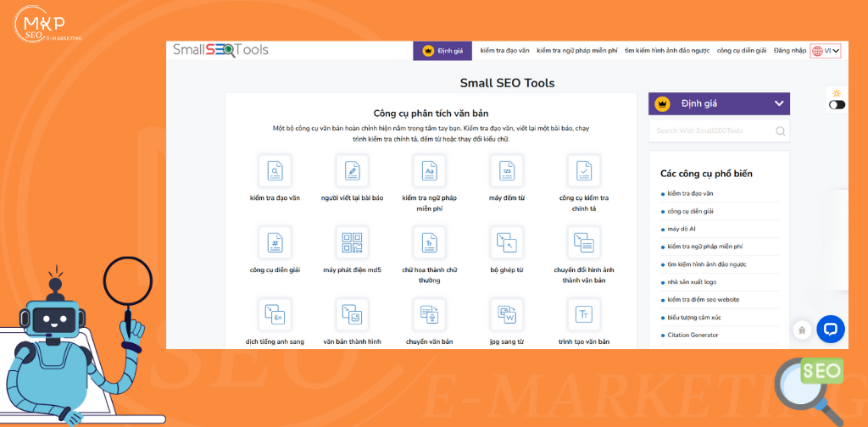Viewport: 868px width, 427px height.
Task: Open the máy phát điện md5 icon
Action: [352, 243]
